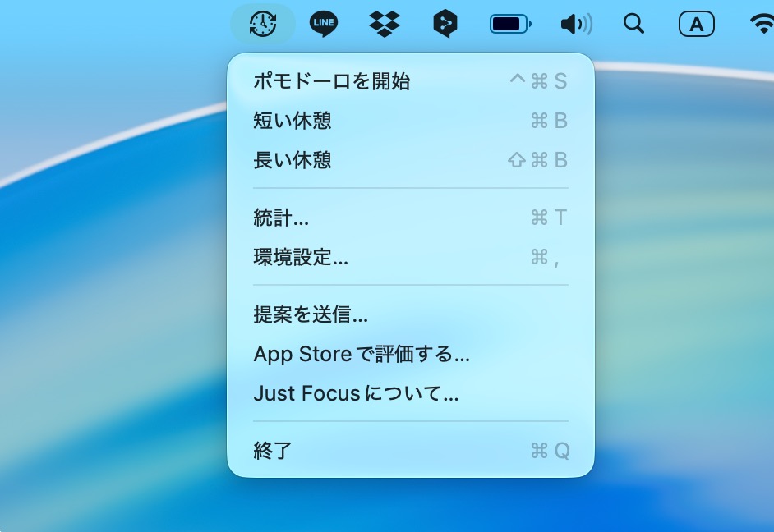This screenshot has width=774, height=532.
Task: Select 終了 to quit the app
Action: click(411, 450)
